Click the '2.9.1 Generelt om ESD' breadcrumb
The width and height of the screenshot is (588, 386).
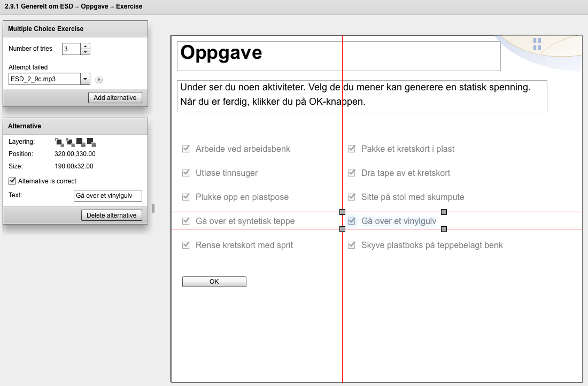coord(39,6)
